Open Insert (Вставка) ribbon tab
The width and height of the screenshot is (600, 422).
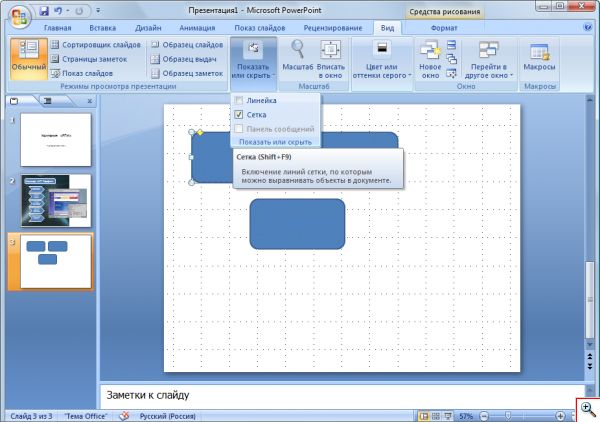pos(103,28)
